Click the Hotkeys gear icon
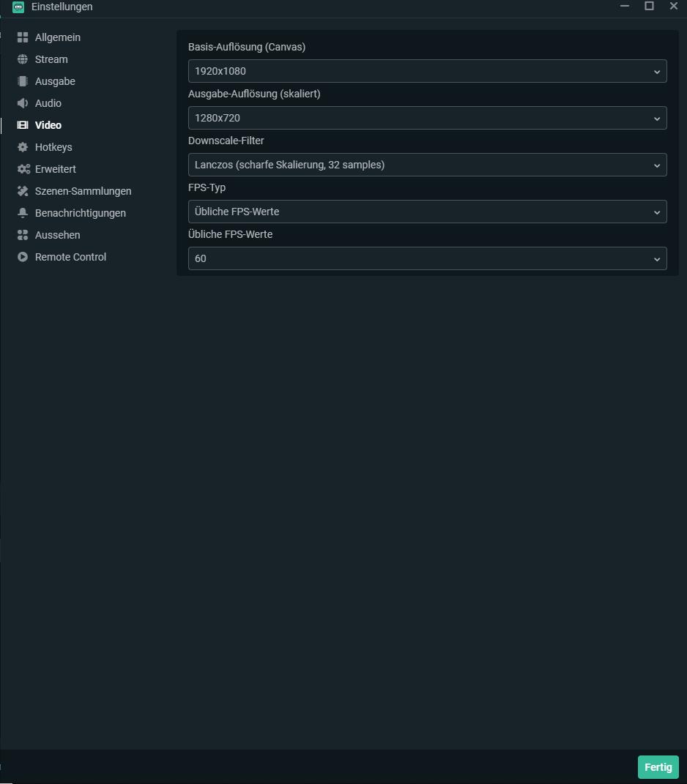 point(23,147)
